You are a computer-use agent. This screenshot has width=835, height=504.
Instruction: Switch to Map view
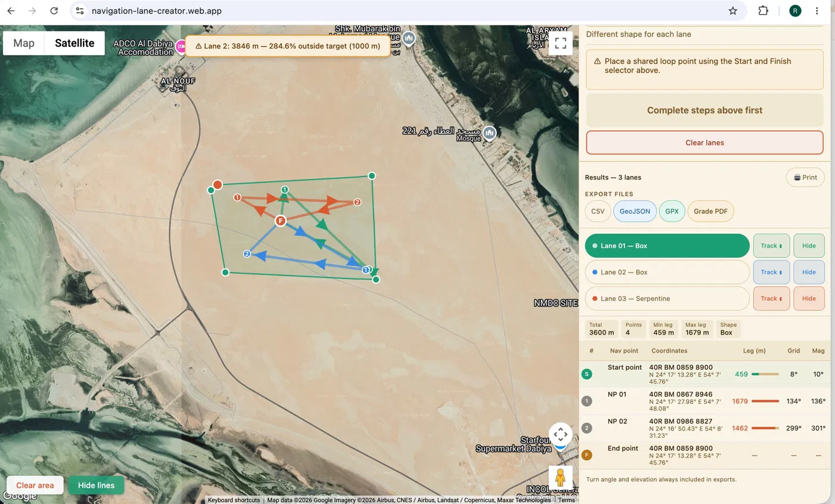[24, 43]
